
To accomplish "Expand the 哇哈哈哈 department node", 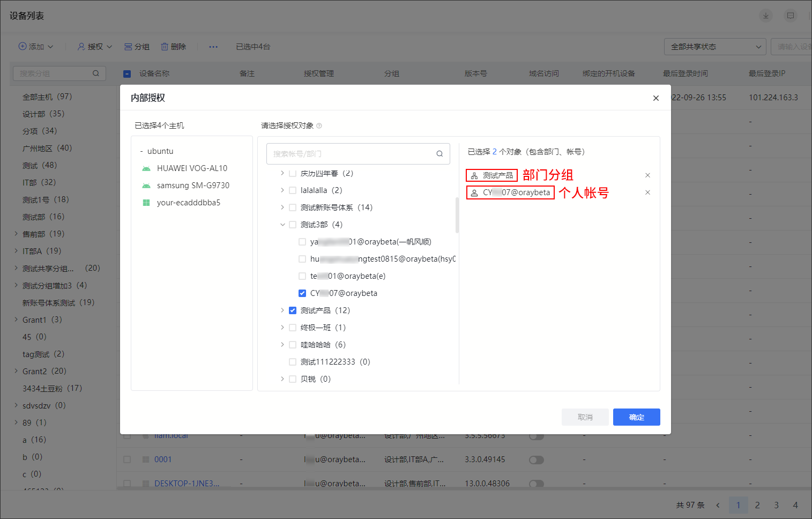I will [x=282, y=345].
